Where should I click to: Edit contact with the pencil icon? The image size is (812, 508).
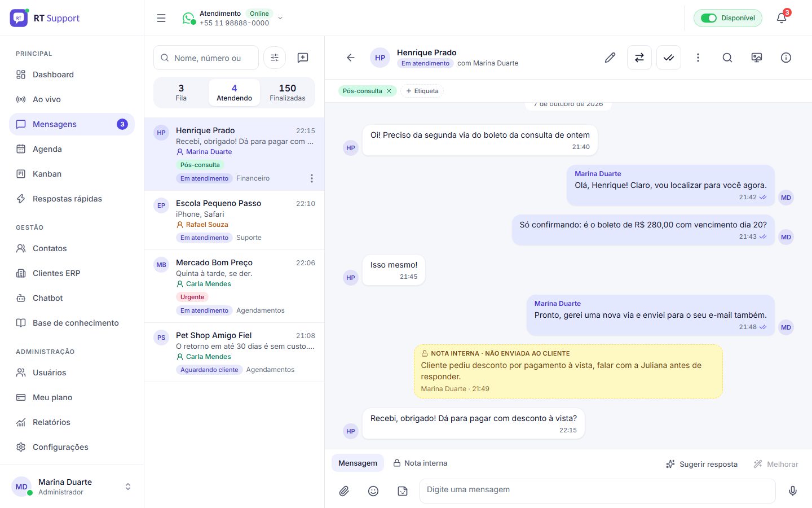click(x=610, y=58)
